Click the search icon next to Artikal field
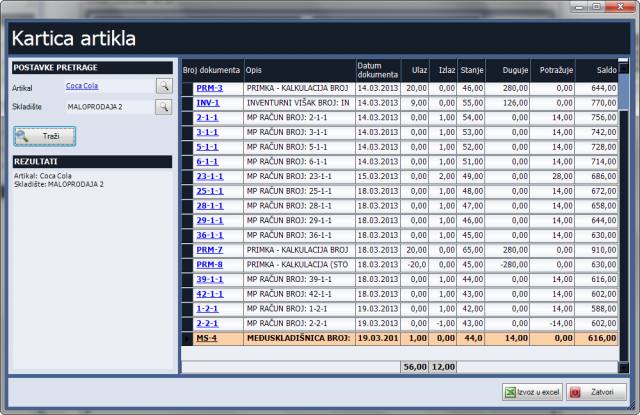The image size is (640, 415). coord(164,87)
